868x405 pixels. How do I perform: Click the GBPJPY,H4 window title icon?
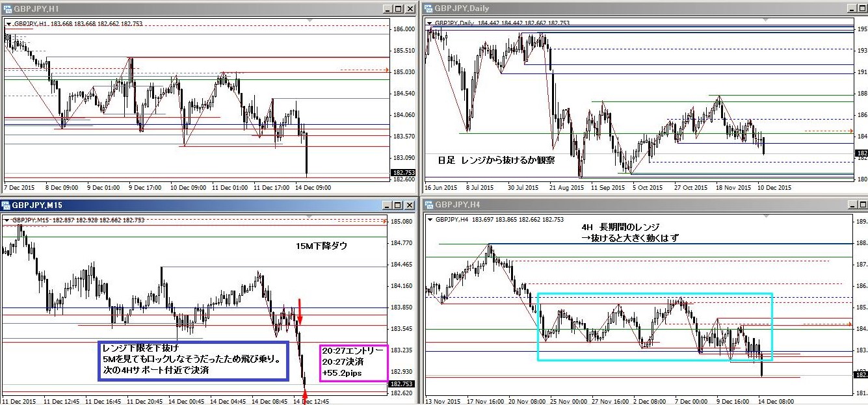click(428, 206)
